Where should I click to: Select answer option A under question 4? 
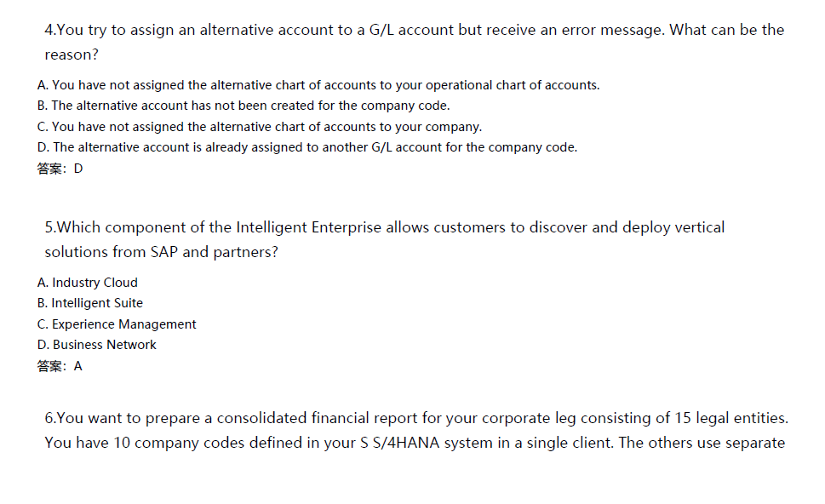[318, 85]
